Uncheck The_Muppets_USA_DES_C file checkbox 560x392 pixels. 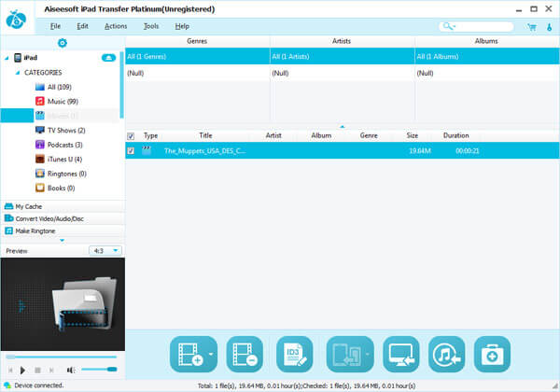(131, 150)
